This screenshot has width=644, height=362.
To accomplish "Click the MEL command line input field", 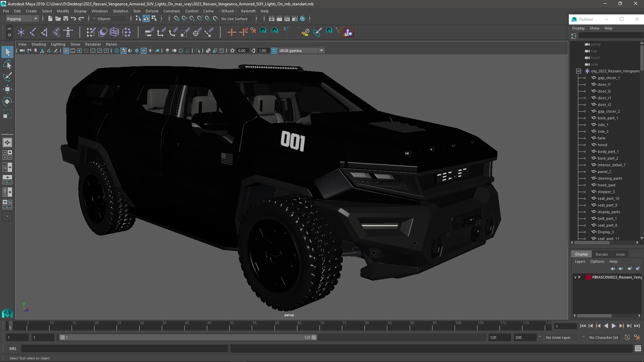I will (x=124, y=349).
